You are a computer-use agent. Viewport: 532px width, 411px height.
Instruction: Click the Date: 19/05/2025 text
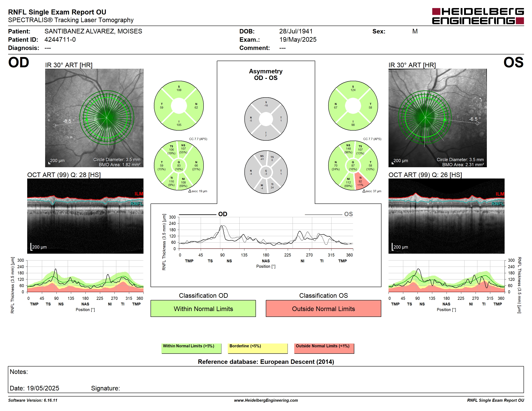(x=34, y=388)
